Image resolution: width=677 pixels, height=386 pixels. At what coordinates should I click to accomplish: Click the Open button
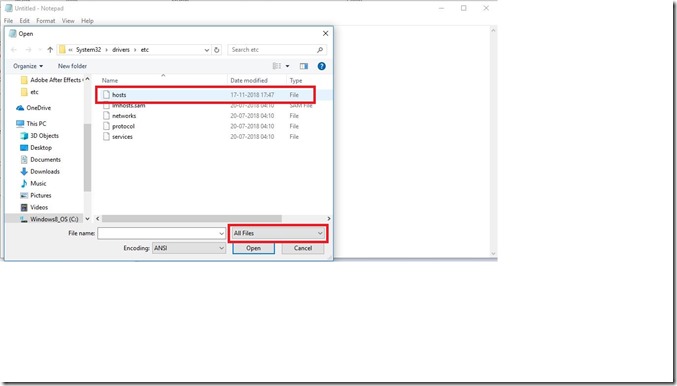[x=253, y=248]
